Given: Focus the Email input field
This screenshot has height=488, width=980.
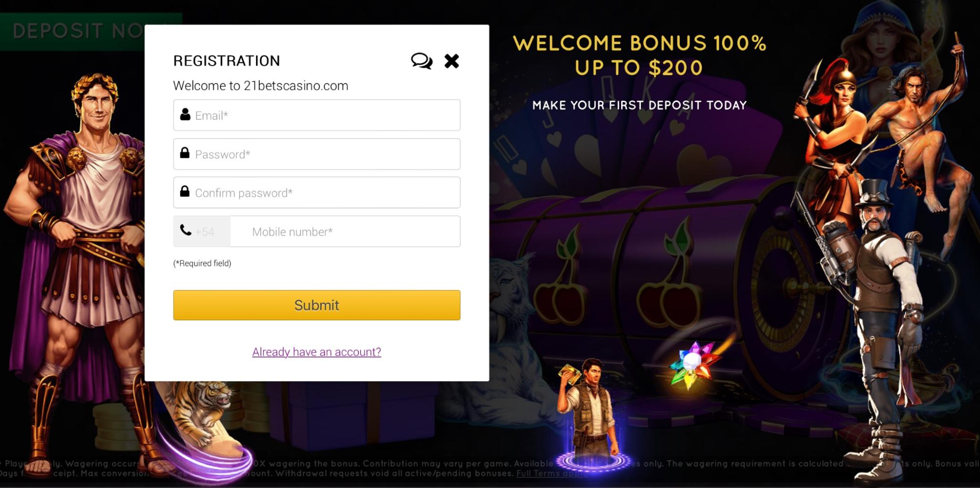Looking at the screenshot, I should (317, 115).
